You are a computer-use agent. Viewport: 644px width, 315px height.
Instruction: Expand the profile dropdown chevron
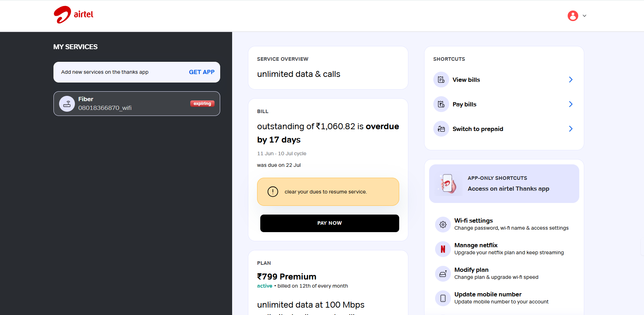tap(585, 16)
